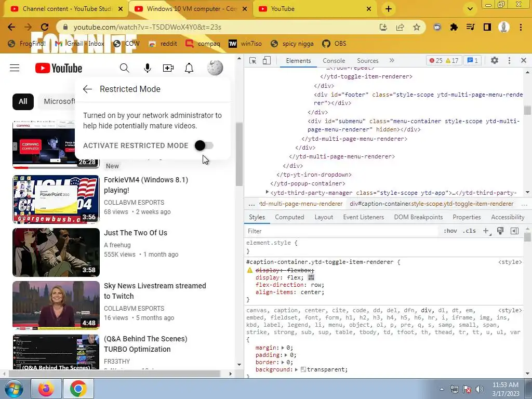The height and width of the screenshot is (399, 532).
Task: Toggle Activate Restricted Mode switch
Action: [204, 145]
